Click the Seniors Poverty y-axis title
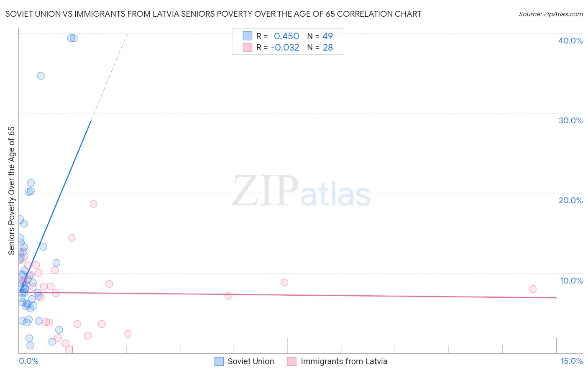This screenshot has height=373, width=588. pos(11,191)
